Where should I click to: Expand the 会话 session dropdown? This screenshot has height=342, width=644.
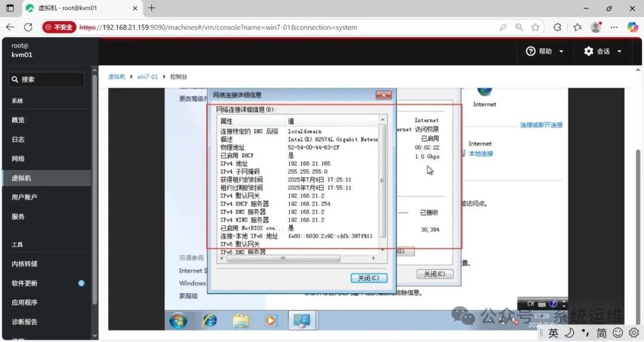coord(602,51)
